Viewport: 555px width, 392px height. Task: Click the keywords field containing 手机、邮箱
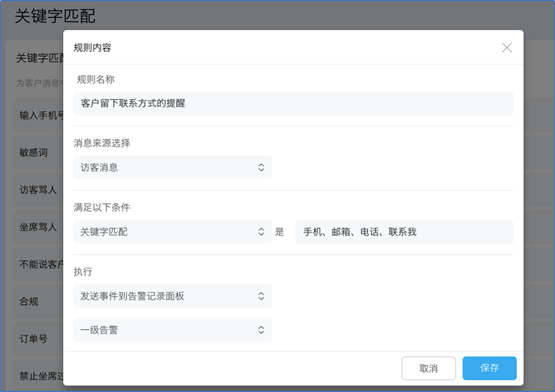(404, 232)
